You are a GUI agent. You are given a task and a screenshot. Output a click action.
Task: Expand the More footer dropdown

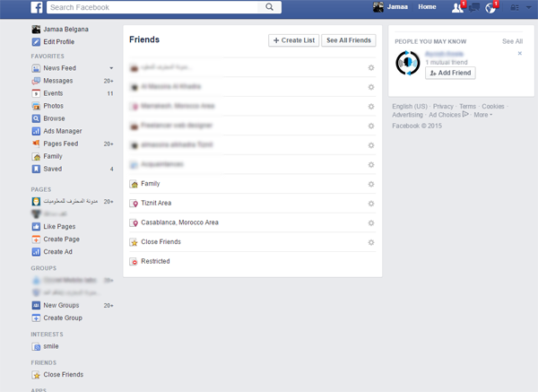482,115
